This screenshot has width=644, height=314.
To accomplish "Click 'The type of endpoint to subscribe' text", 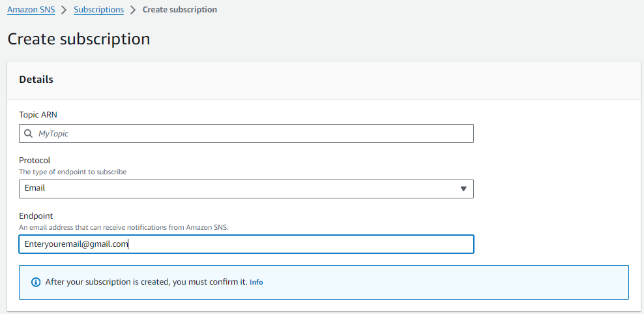I will pyautogui.click(x=73, y=172).
